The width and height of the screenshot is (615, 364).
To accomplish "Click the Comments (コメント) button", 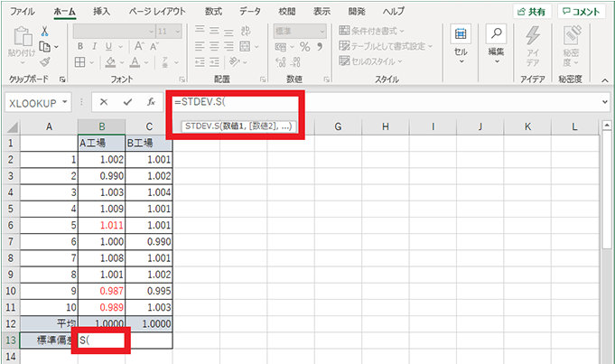I will 582,12.
